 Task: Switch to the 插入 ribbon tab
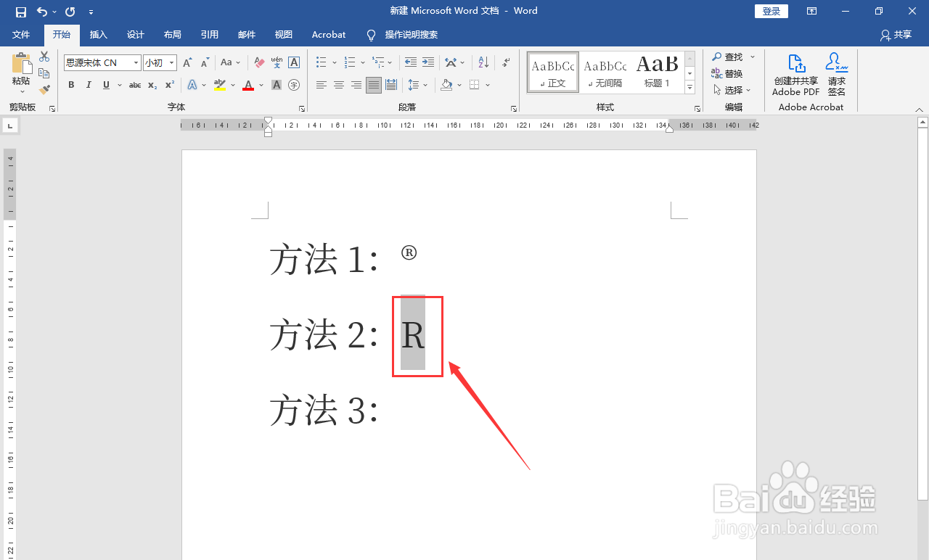click(x=98, y=34)
